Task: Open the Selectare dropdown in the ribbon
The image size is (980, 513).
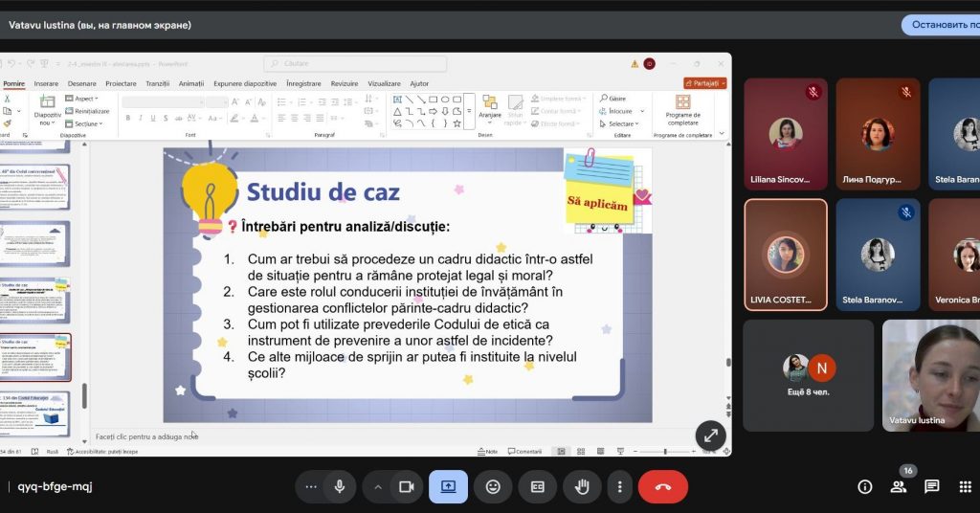Action: point(621,123)
